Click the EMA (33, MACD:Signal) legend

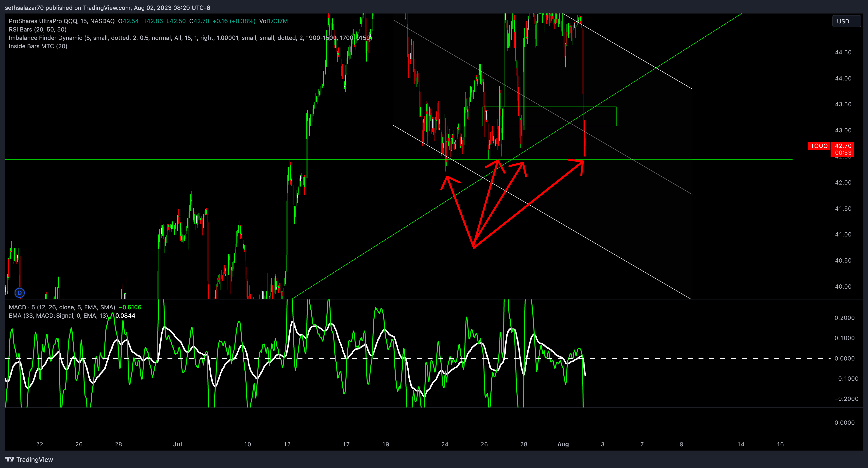tap(59, 315)
